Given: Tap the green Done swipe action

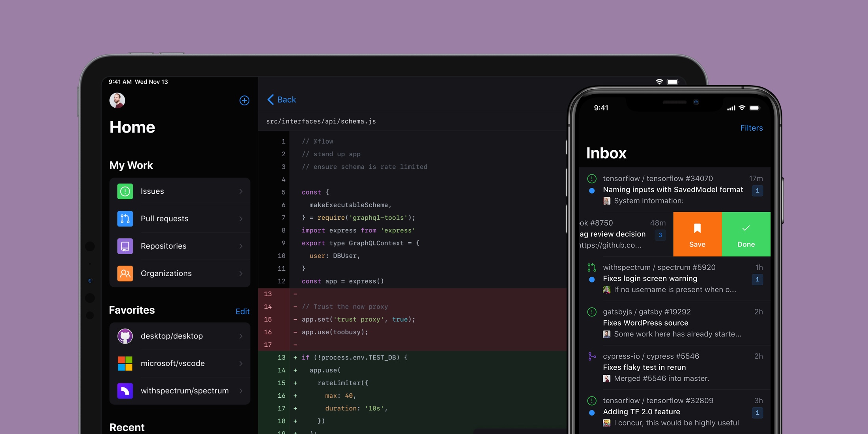Looking at the screenshot, I should coord(746,234).
